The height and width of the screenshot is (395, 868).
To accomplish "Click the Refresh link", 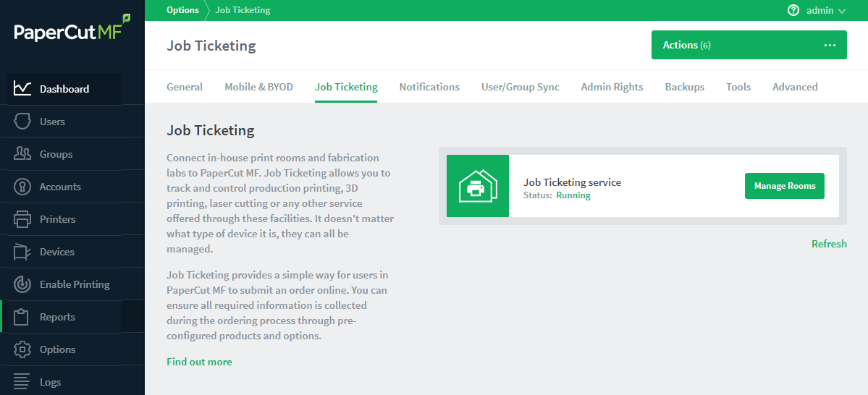I will [x=829, y=244].
